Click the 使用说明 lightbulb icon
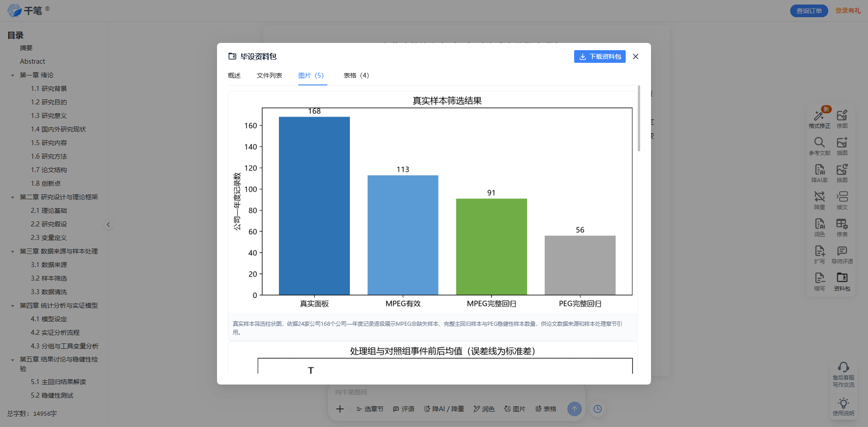Image resolution: width=868 pixels, height=427 pixels. (x=843, y=403)
